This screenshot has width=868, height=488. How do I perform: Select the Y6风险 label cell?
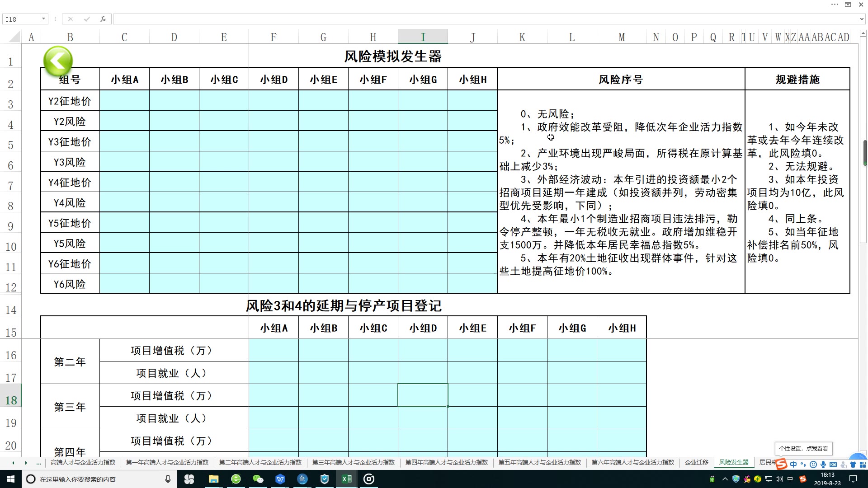click(x=70, y=284)
